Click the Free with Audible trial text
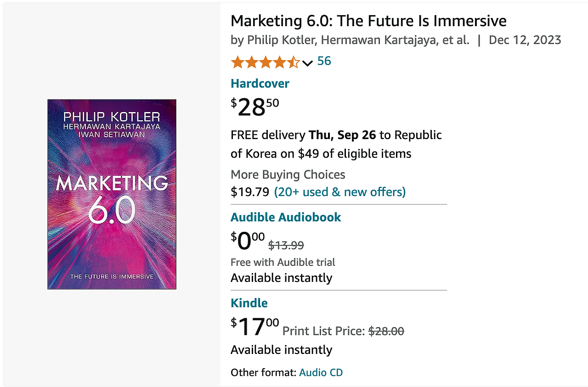Viewport: 588px width, 387px height. tap(283, 262)
